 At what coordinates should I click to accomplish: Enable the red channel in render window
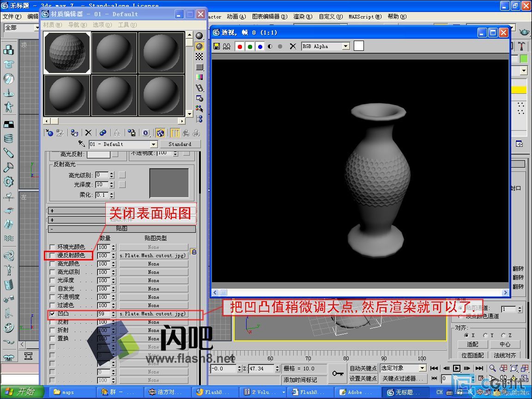click(x=240, y=47)
